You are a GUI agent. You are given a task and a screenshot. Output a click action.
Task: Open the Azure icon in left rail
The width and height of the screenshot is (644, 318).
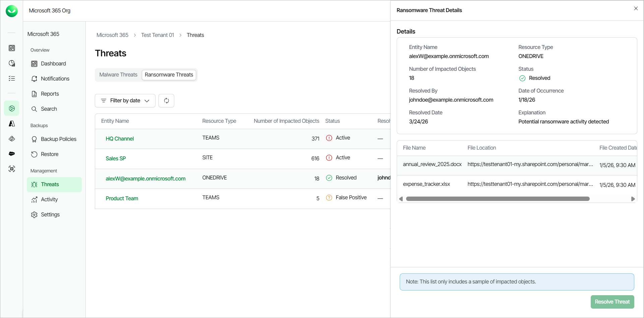[12, 124]
